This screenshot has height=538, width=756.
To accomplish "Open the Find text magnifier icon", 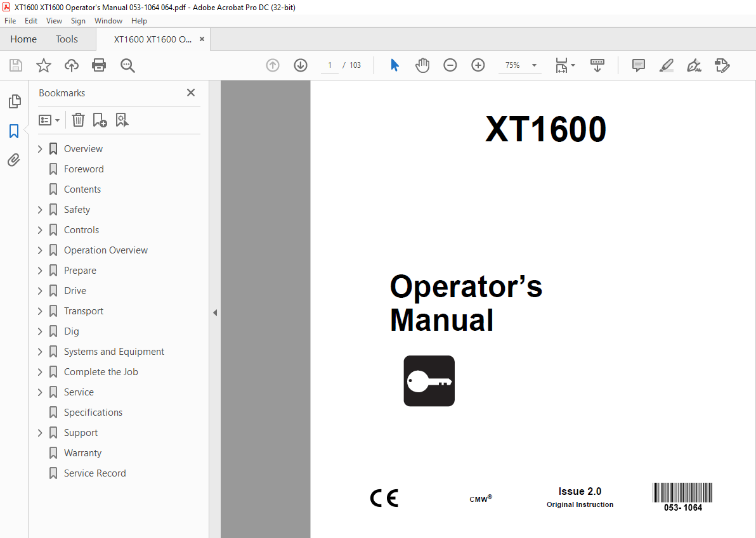I will 127,65.
